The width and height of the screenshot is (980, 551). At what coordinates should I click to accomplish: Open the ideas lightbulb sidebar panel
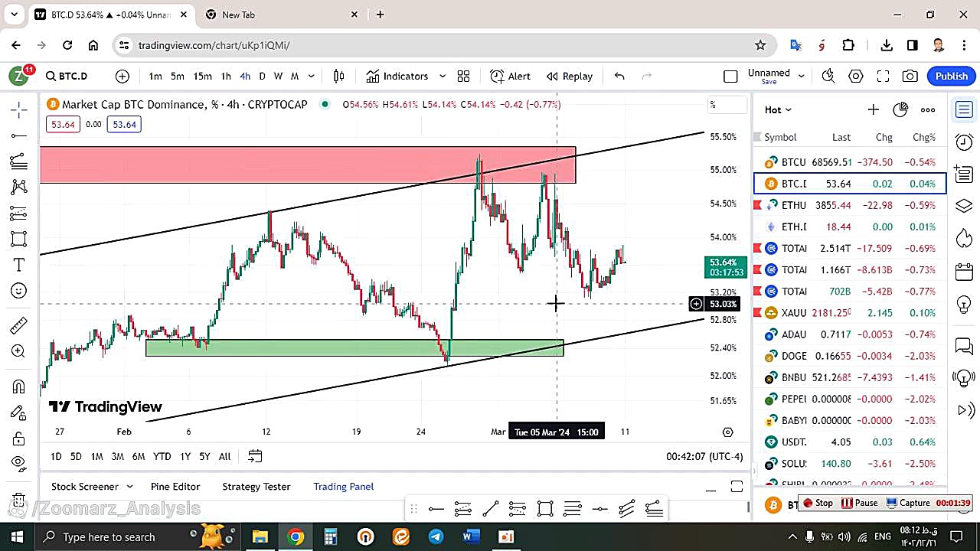(964, 304)
